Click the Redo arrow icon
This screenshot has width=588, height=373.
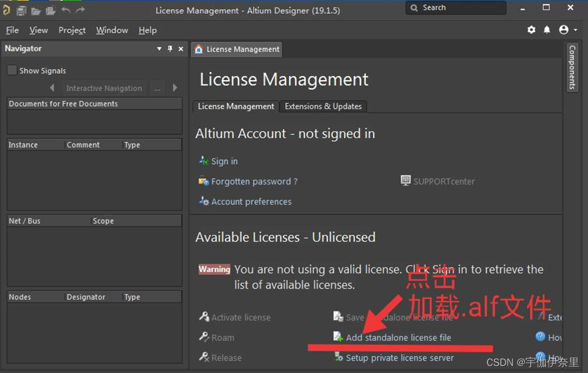click(x=80, y=10)
